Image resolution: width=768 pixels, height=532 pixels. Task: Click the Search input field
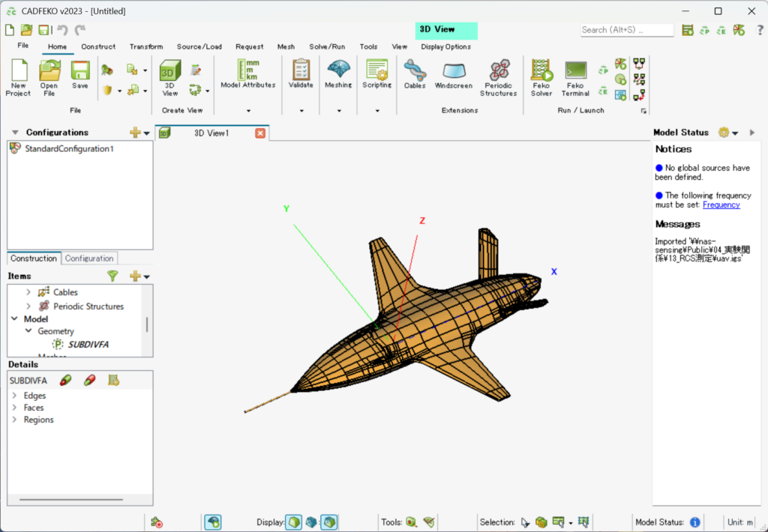click(x=626, y=30)
